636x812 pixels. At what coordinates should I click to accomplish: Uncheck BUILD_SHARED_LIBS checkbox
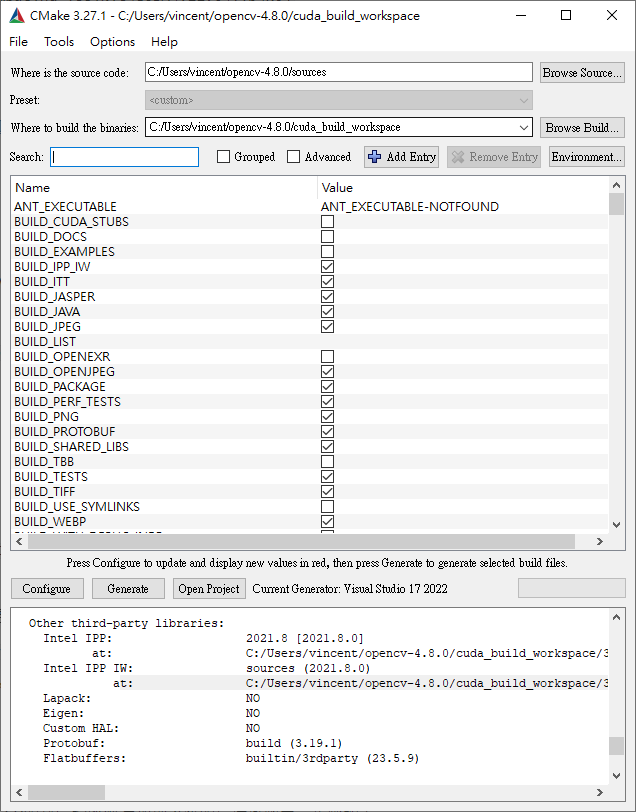pos(327,447)
